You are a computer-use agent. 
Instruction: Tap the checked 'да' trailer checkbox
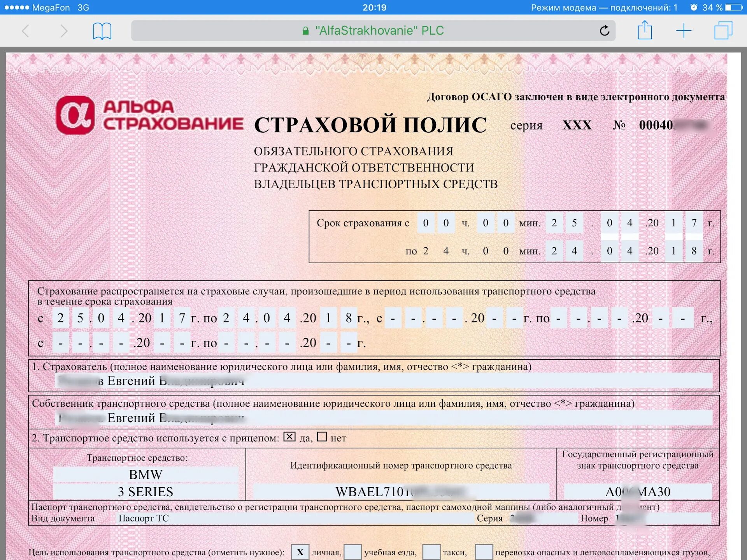(289, 437)
